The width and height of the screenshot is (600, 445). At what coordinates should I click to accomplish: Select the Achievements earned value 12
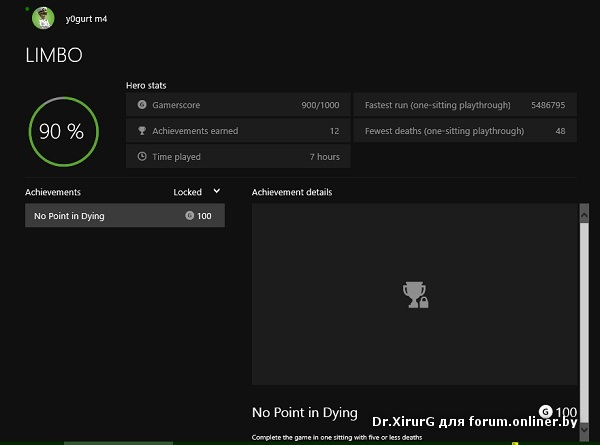[x=334, y=131]
